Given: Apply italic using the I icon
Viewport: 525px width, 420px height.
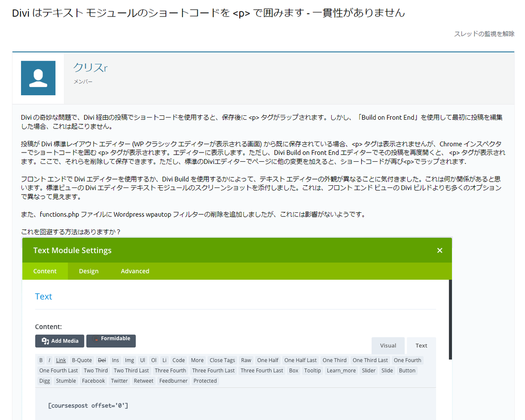Looking at the screenshot, I should [x=49, y=360].
